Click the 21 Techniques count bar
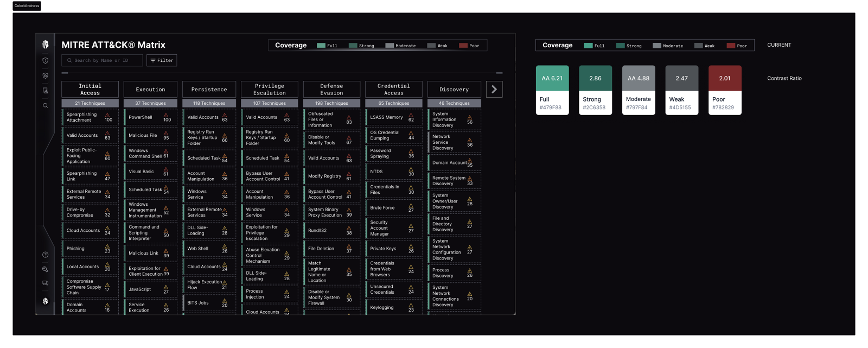 tap(90, 103)
